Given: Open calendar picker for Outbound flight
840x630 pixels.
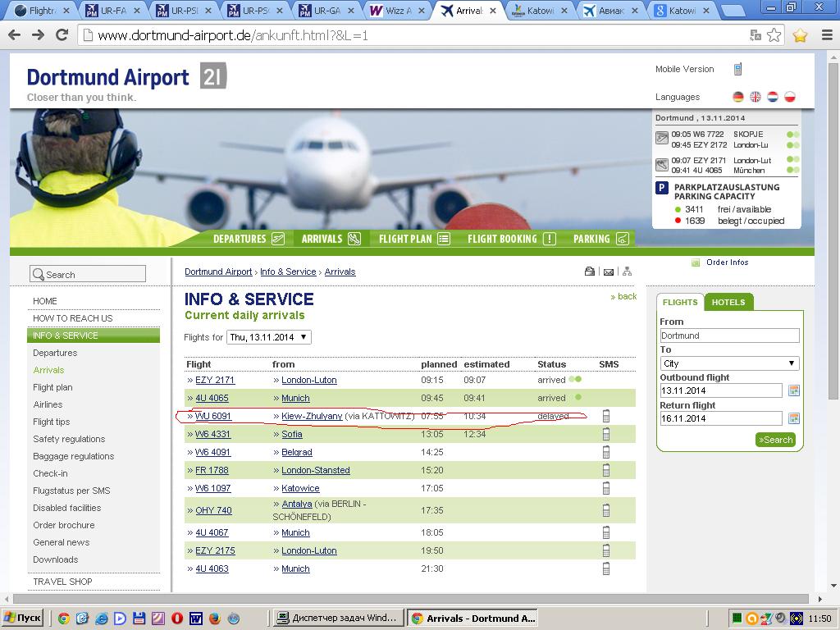Looking at the screenshot, I should [793, 390].
